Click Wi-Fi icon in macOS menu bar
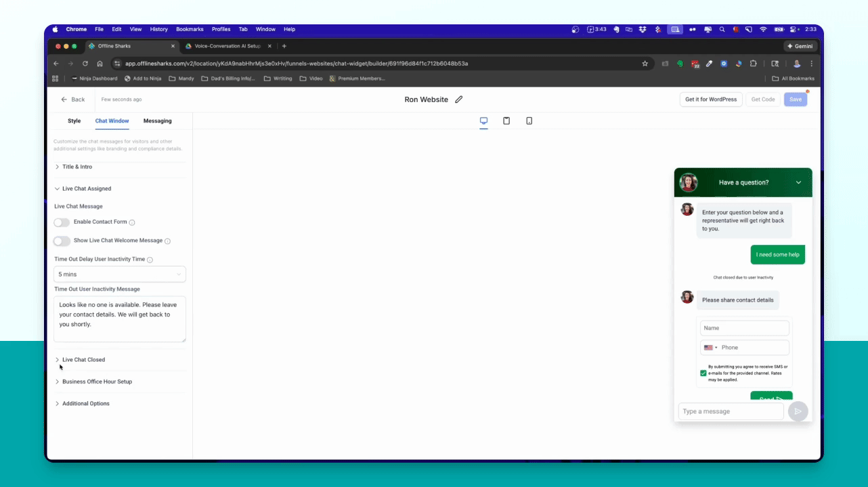This screenshot has height=487, width=868. [763, 29]
